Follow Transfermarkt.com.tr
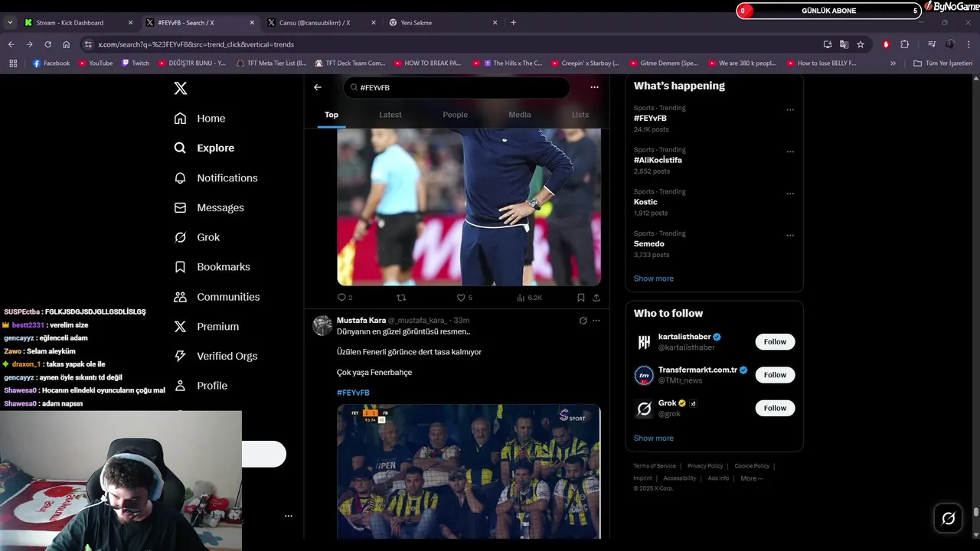Screen dimensions: 980x551 [775, 375]
